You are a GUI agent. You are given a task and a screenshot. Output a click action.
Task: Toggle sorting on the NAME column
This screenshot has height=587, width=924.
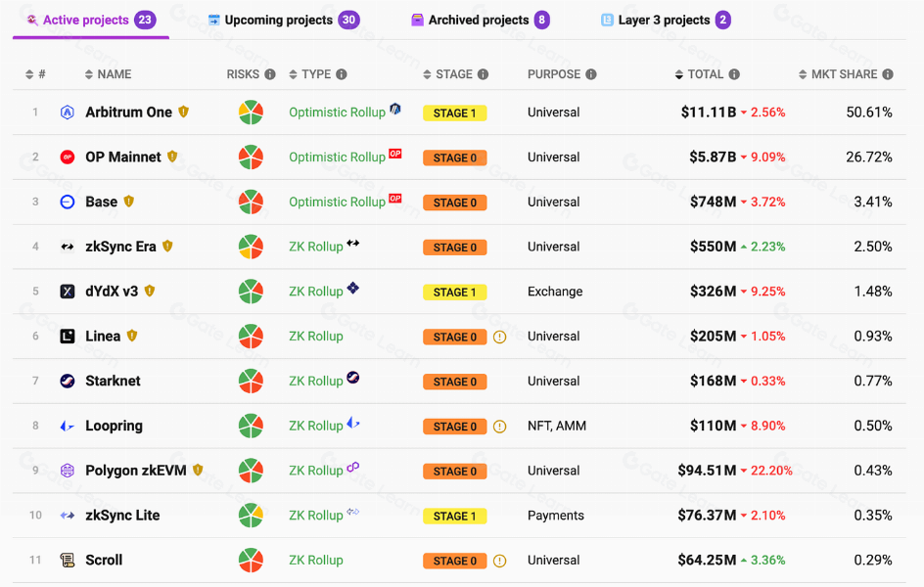click(x=89, y=73)
